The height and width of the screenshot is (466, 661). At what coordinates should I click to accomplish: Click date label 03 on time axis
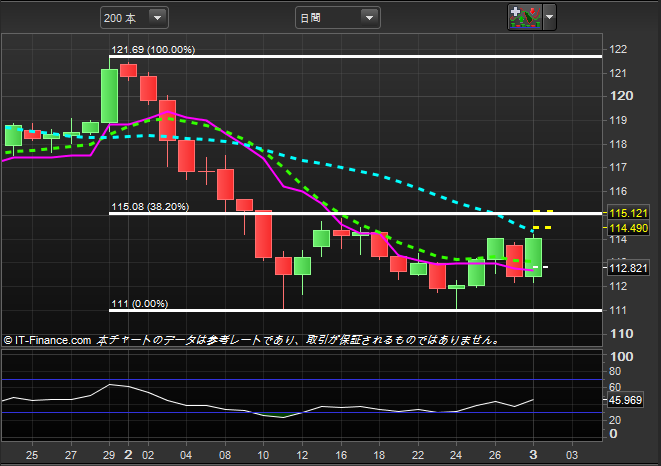572,455
